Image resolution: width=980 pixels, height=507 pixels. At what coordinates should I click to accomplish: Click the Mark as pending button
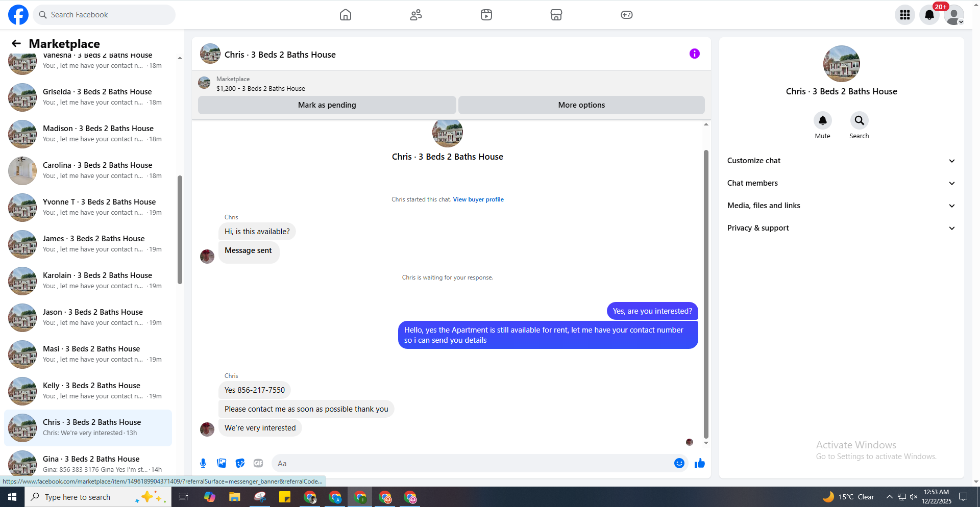327,105
